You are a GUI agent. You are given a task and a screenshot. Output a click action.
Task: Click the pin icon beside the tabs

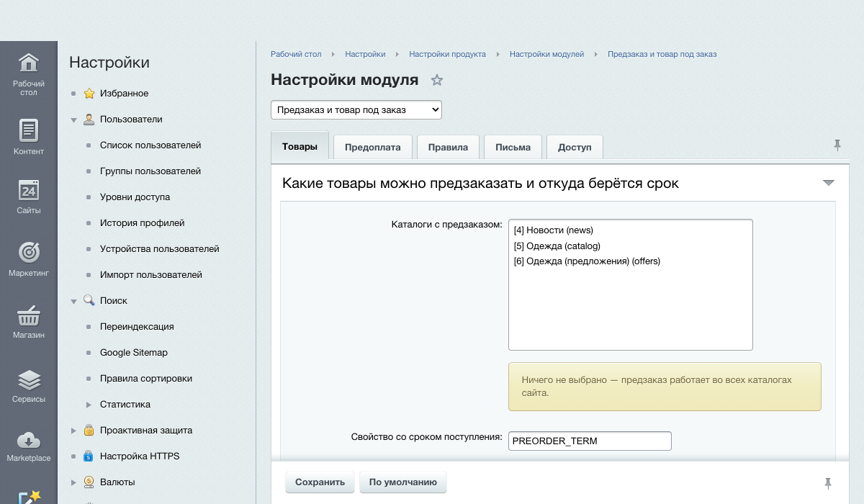(x=837, y=145)
